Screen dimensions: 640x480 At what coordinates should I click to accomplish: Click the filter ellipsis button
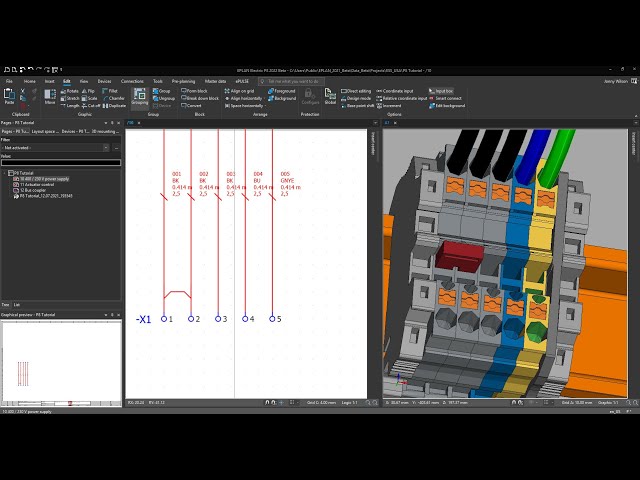116,147
